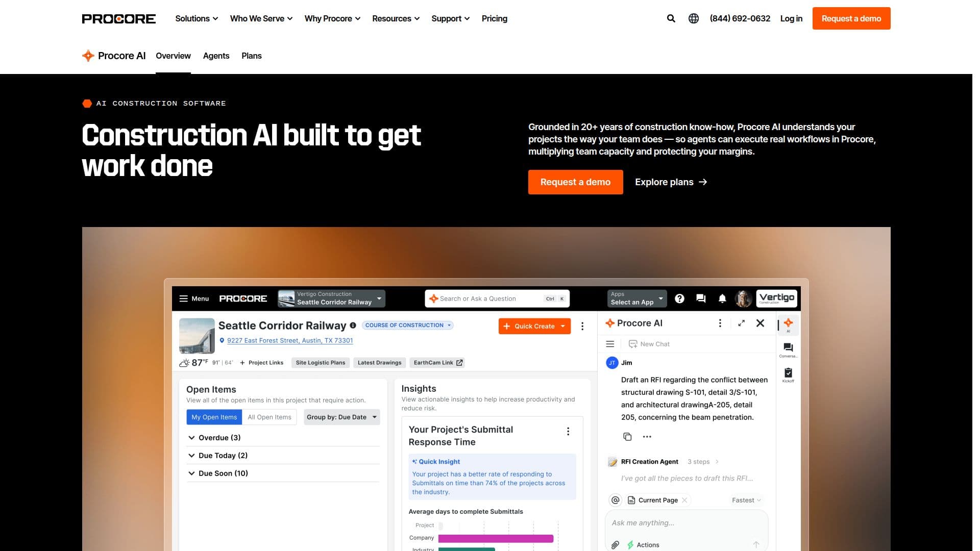Open the Solutions dropdown menu
The height and width of the screenshot is (551, 980).
click(197, 18)
